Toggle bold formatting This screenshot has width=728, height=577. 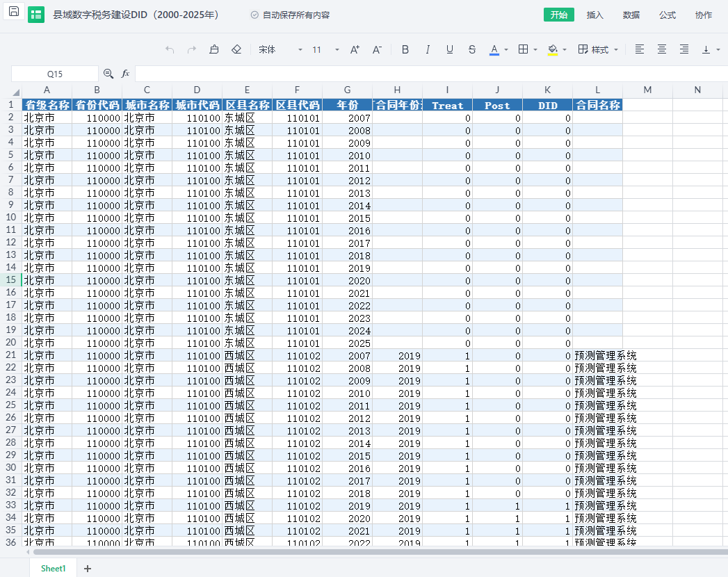point(405,49)
